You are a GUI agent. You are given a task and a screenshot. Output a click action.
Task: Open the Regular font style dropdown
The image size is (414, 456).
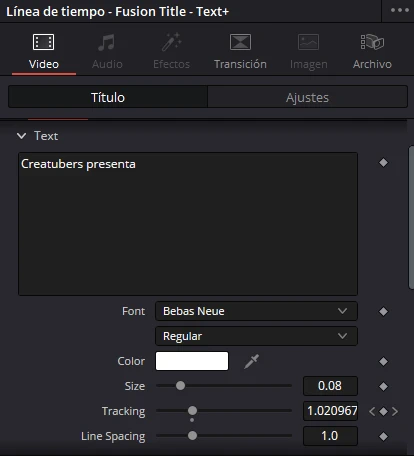coord(256,336)
